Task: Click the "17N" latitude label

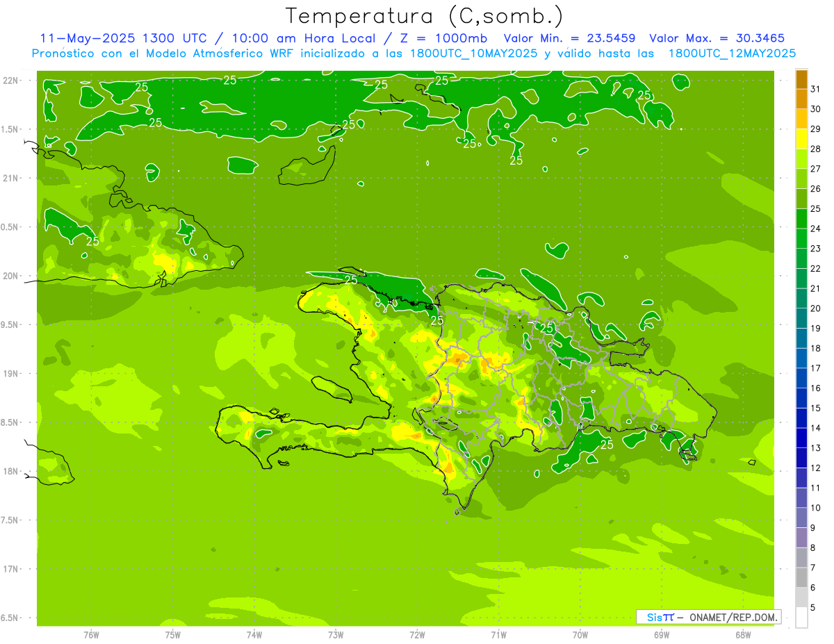Action: (10, 569)
